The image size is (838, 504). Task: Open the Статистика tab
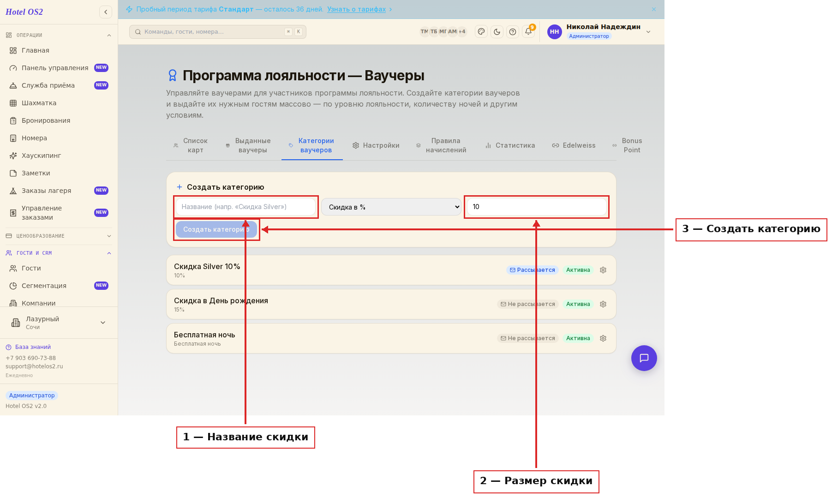click(x=510, y=145)
